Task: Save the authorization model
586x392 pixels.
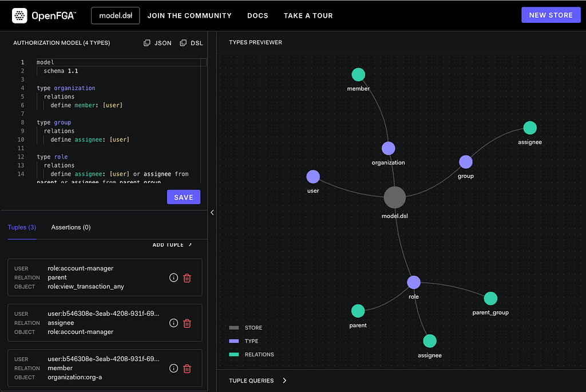Action: pyautogui.click(x=184, y=197)
